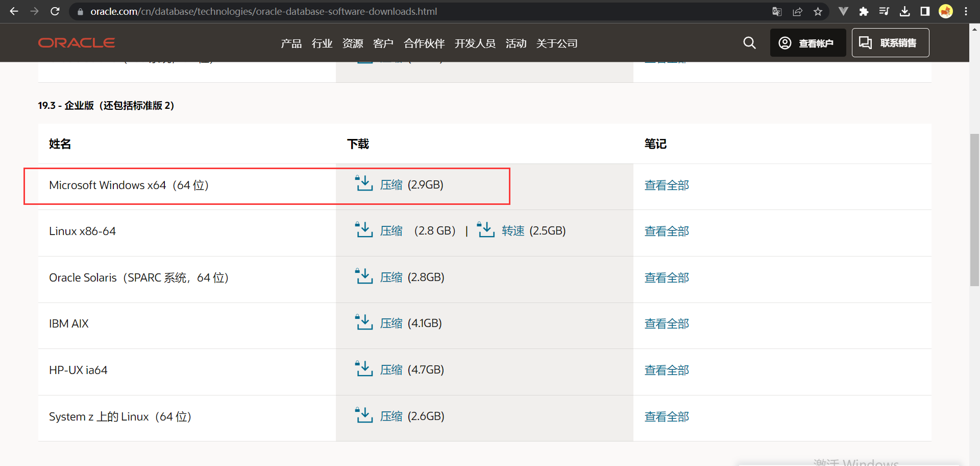Open 查看全部 for Oracle Solaris
The height and width of the screenshot is (466, 980).
point(667,278)
